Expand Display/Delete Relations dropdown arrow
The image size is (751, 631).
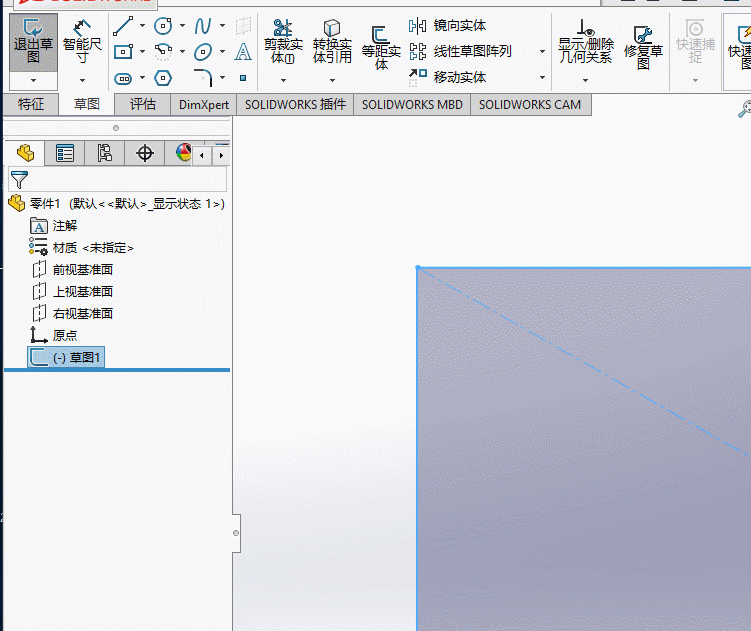[x=585, y=80]
